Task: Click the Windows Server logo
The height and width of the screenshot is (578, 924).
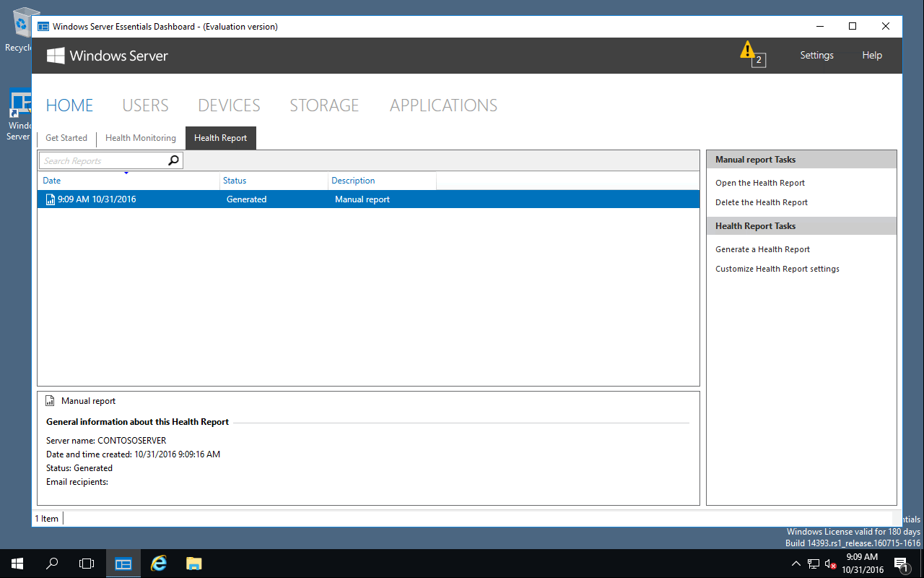Action: pyautogui.click(x=56, y=56)
